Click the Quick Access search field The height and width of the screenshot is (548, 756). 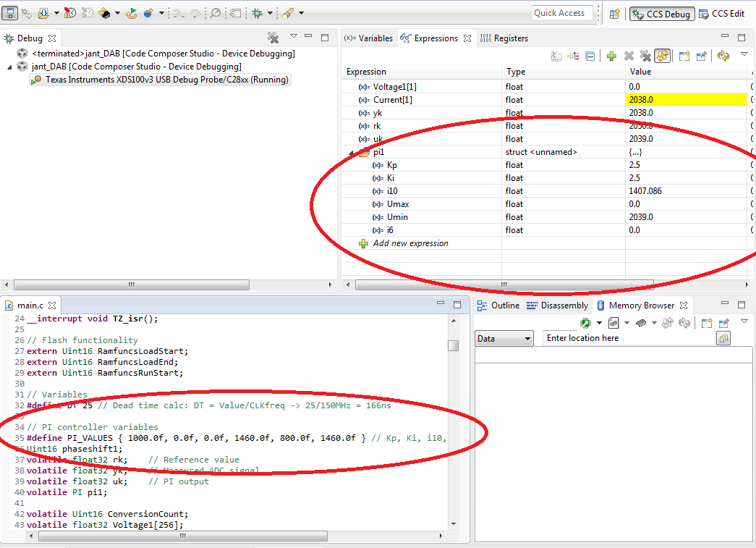[x=562, y=13]
